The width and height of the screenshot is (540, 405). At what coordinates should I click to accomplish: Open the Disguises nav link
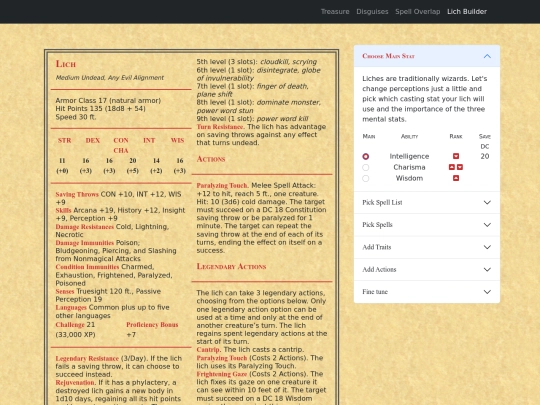coord(372,12)
